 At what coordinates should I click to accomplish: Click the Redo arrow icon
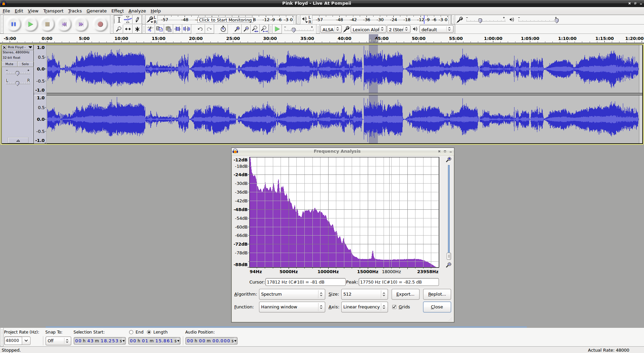(209, 29)
